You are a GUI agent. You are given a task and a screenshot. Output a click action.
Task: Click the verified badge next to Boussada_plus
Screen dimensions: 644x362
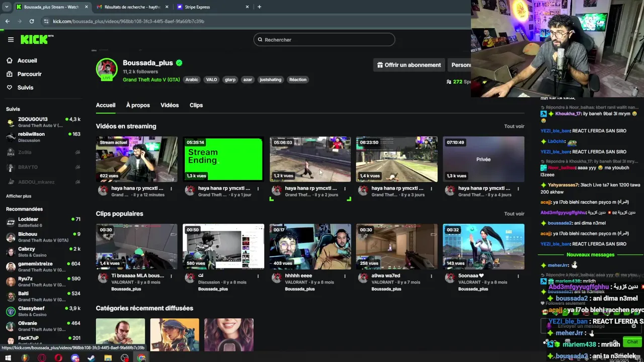[x=179, y=63]
